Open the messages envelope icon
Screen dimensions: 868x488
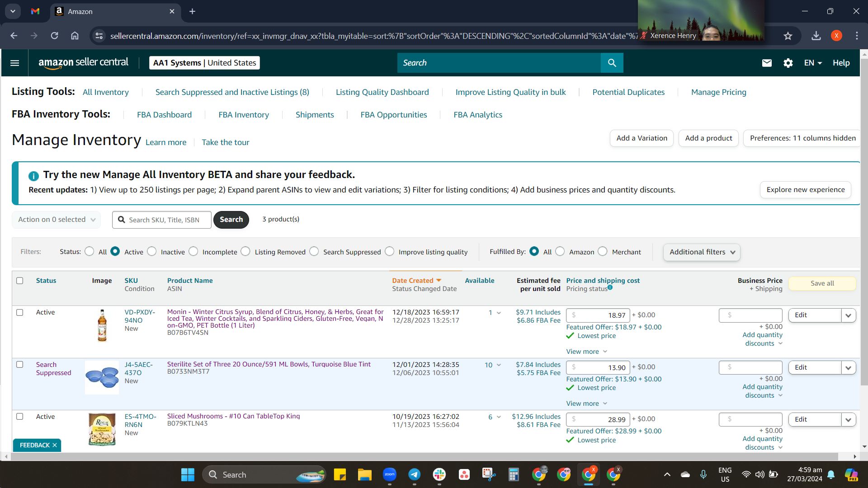[x=767, y=63]
